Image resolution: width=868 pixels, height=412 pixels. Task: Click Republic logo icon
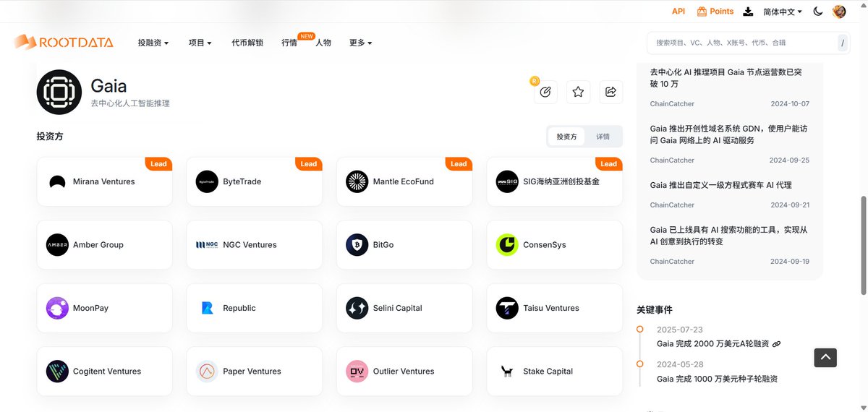(207, 308)
